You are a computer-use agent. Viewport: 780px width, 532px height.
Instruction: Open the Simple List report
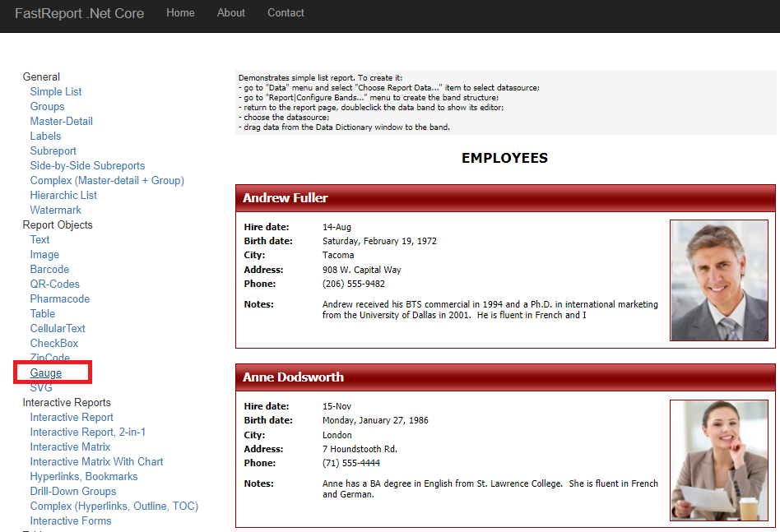click(56, 91)
